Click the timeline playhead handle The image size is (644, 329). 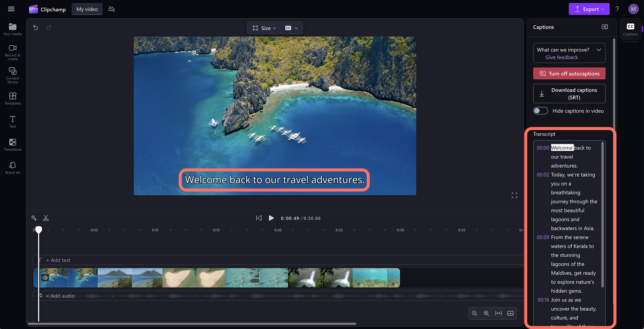tap(38, 230)
